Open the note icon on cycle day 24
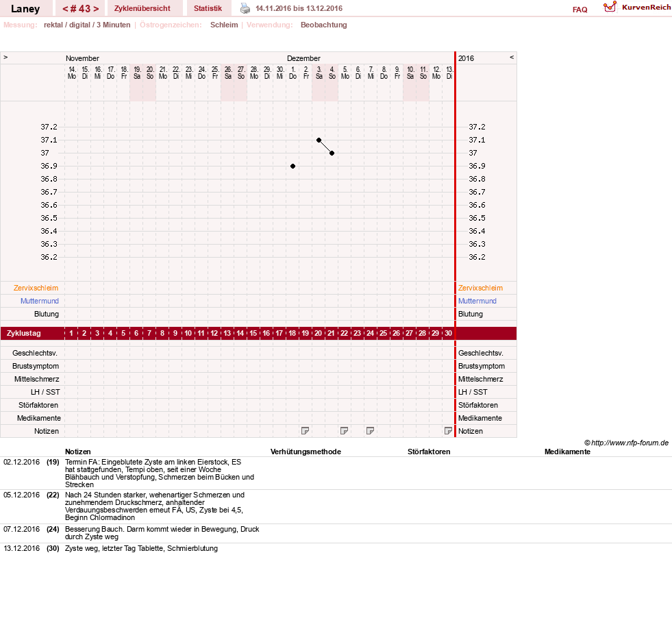Screen dimensions: 672x629 pos(371,431)
